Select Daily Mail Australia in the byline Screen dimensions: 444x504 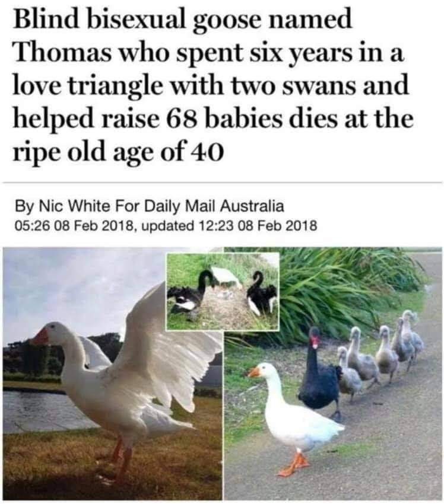tap(214, 206)
